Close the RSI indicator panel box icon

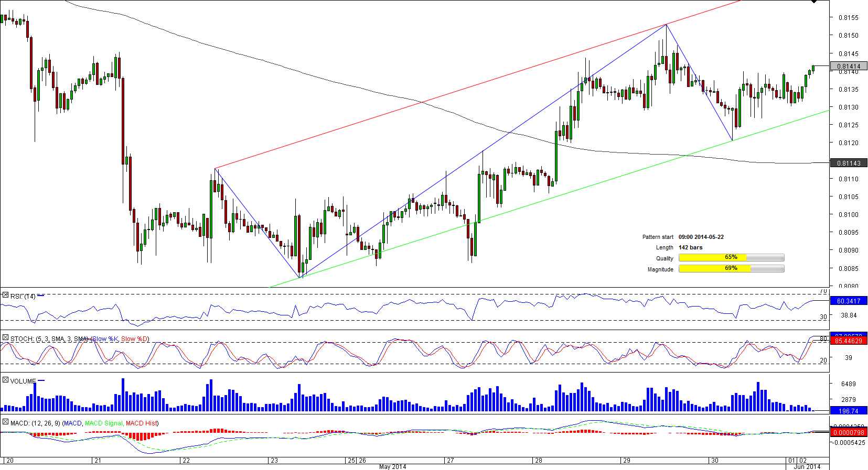point(5,296)
